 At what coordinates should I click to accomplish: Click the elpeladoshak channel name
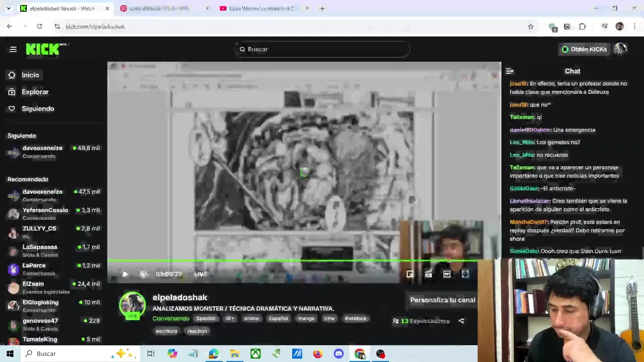coord(180,298)
